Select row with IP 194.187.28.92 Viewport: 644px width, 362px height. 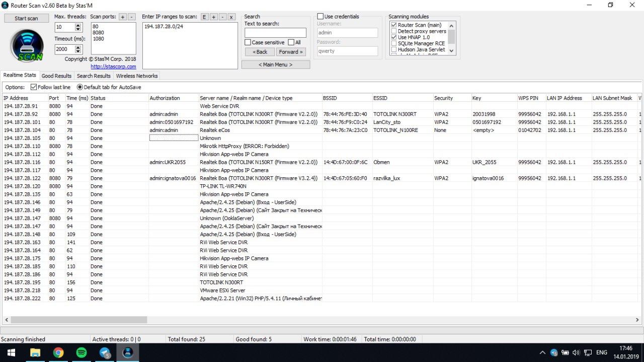point(321,114)
